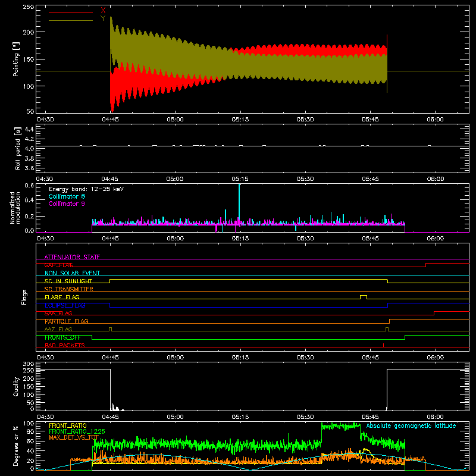Click the 80 tick label on bottom plot axis

coord(30,431)
